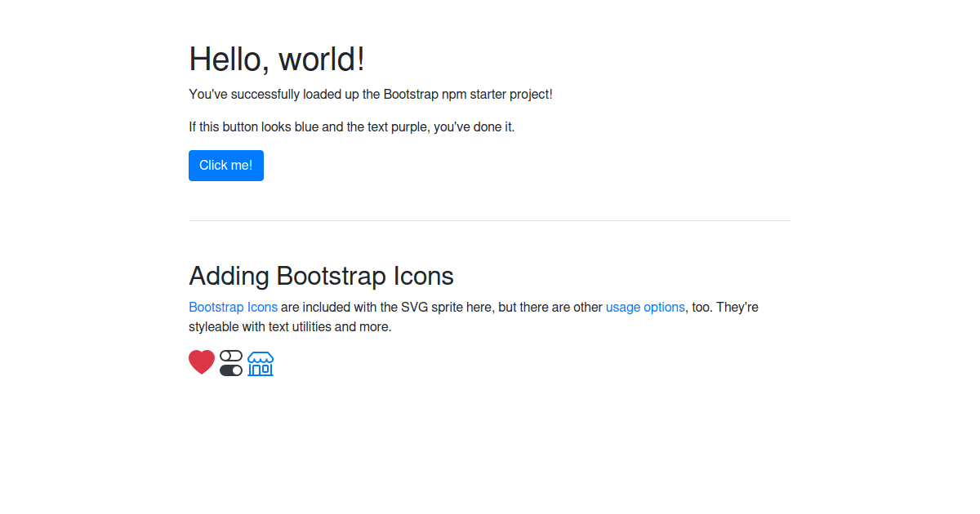Open the "Bootstrap Icons" link
This screenshot has height=514, width=980.
click(x=233, y=307)
